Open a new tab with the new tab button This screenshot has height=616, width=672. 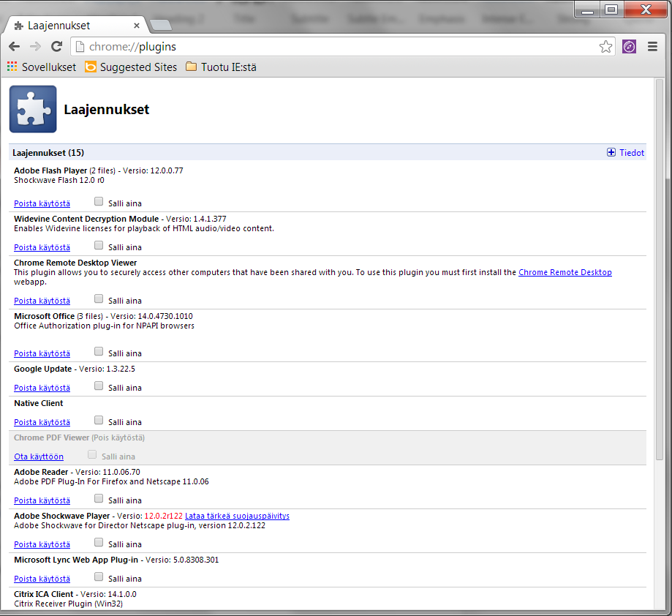coord(161,26)
